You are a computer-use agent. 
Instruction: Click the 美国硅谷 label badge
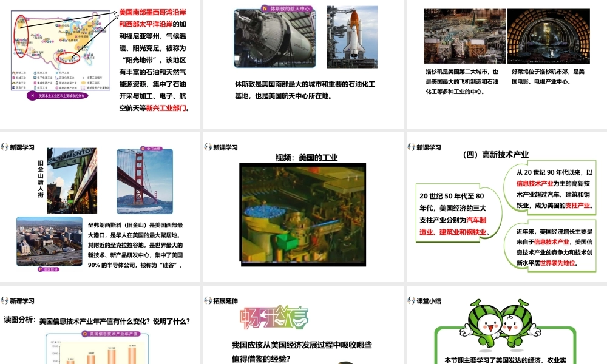coord(49,269)
